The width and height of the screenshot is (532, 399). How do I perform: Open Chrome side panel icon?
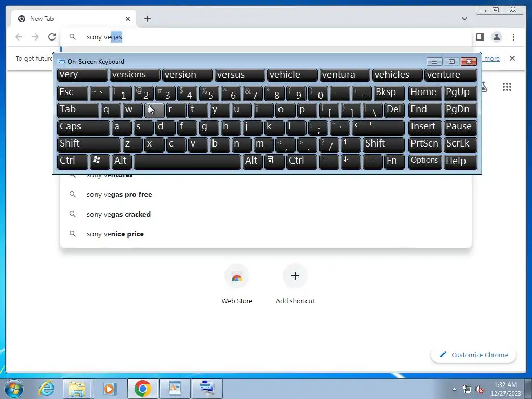pyautogui.click(x=480, y=37)
